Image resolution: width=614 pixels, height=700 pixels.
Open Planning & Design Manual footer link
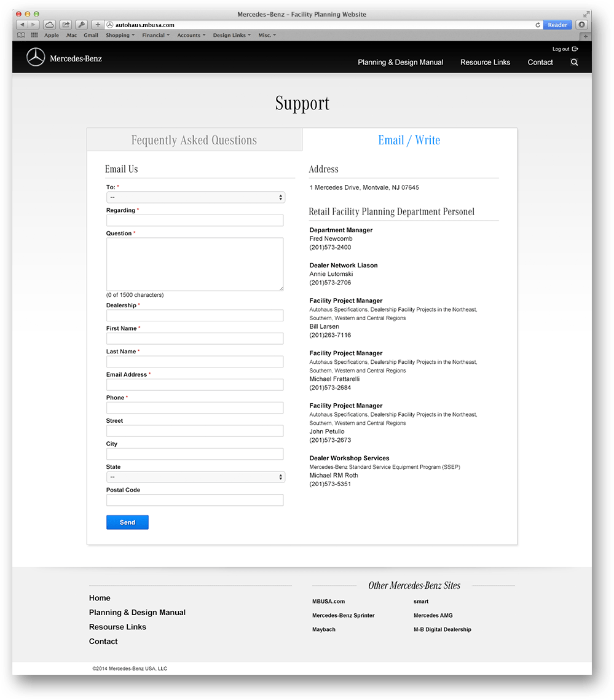pos(137,613)
